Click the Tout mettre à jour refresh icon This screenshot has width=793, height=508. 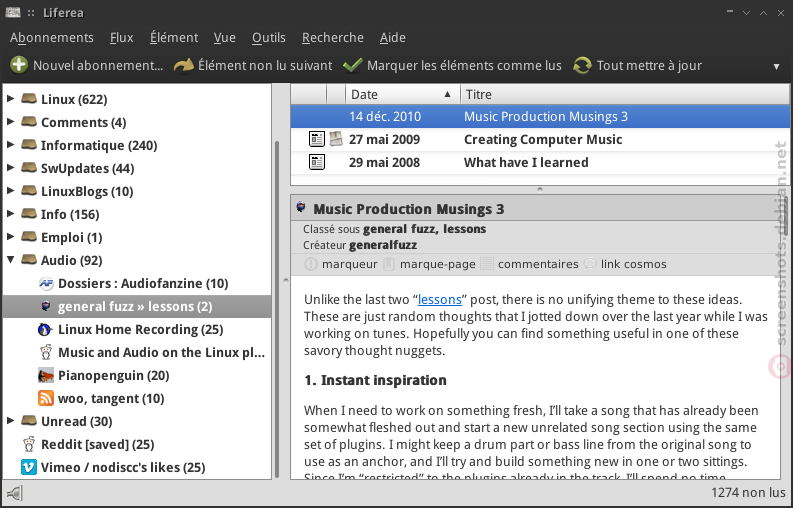click(582, 65)
